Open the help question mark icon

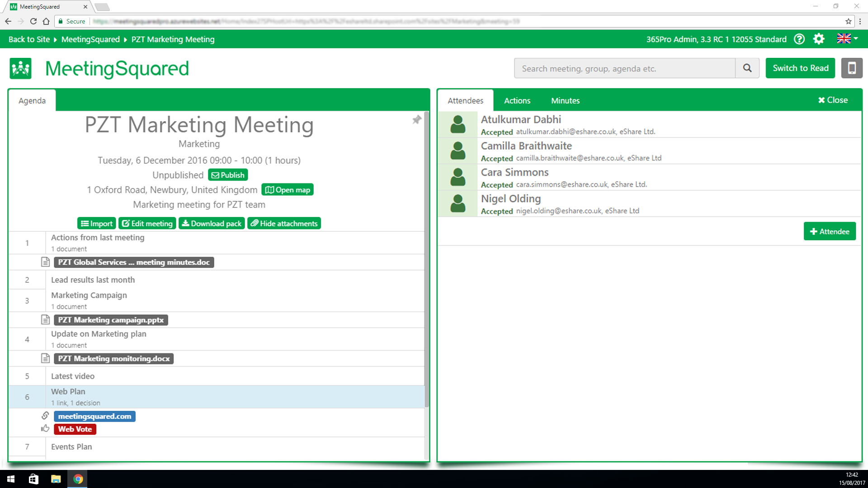pos(799,39)
